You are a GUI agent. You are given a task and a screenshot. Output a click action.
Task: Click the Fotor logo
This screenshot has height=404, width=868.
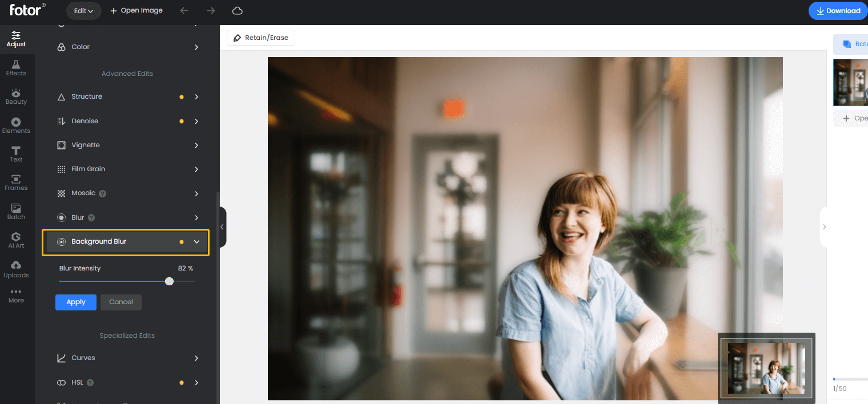pyautogui.click(x=27, y=9)
